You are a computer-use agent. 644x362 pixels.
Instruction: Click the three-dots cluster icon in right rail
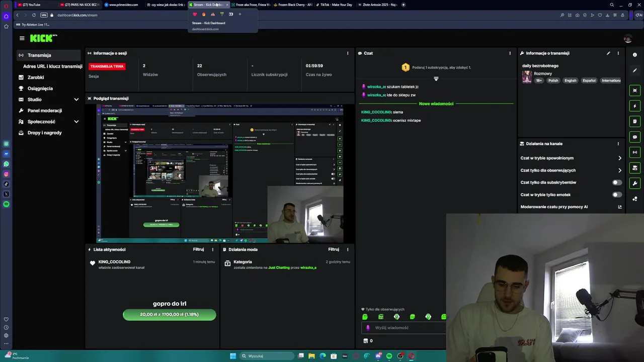coord(635,199)
